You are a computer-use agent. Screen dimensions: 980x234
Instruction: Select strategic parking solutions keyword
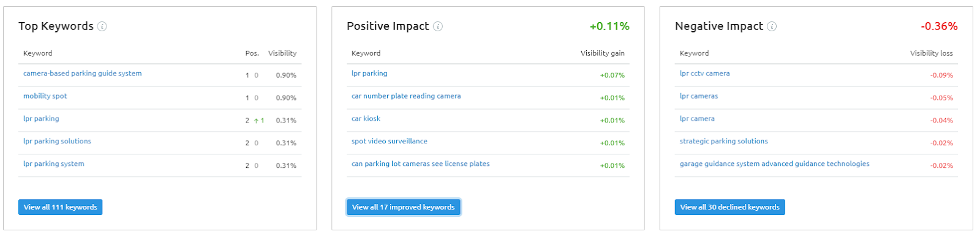(723, 142)
